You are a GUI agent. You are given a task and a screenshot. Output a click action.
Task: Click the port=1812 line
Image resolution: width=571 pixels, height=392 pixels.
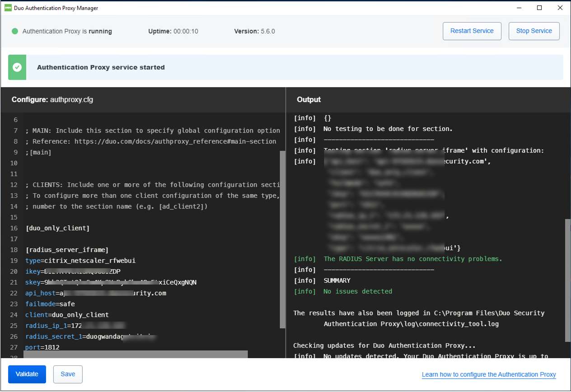pyautogui.click(x=42, y=347)
